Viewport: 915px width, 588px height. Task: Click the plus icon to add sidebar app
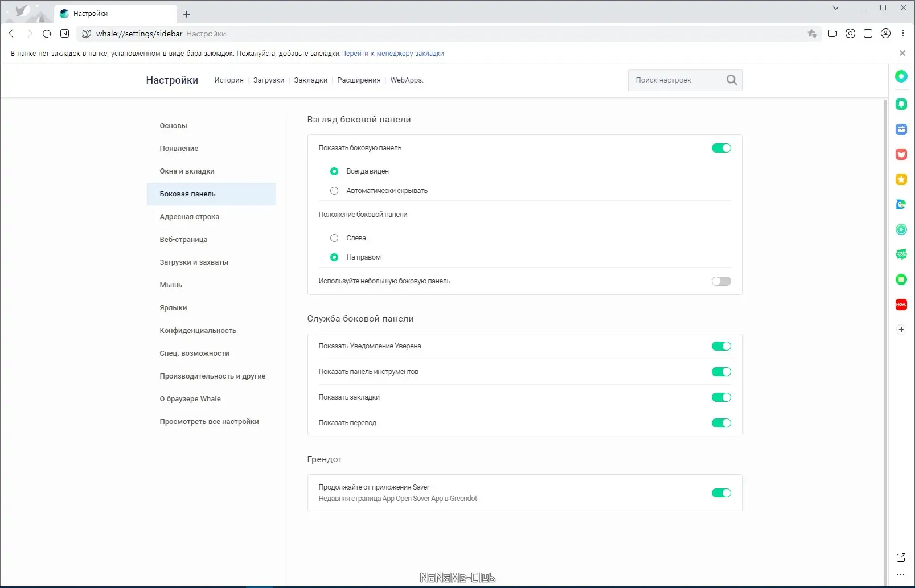pos(901,330)
